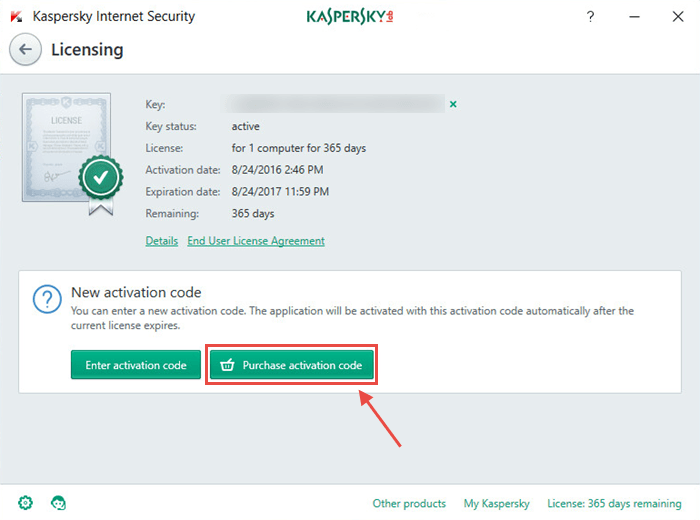Click the Kaspersky logo in title bar

tap(350, 17)
